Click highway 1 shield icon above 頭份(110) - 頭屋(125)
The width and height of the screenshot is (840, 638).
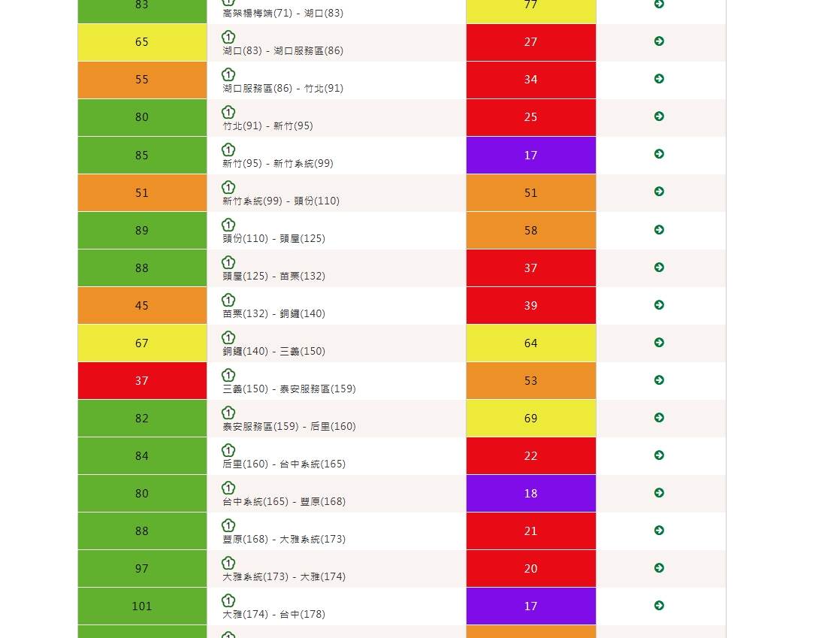click(x=228, y=225)
